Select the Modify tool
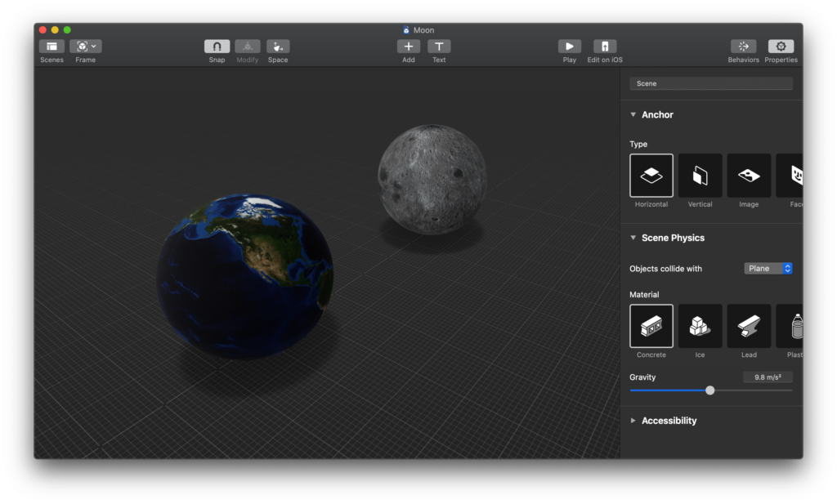The width and height of the screenshot is (837, 504). pos(247,47)
